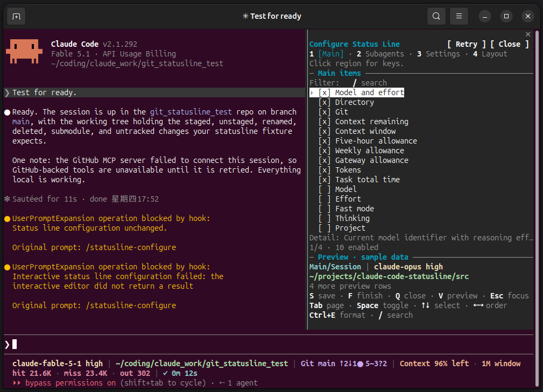Viewport: 543px width, 392px height.
Task: Click the [ Close ] text button
Action: [x=510, y=44]
